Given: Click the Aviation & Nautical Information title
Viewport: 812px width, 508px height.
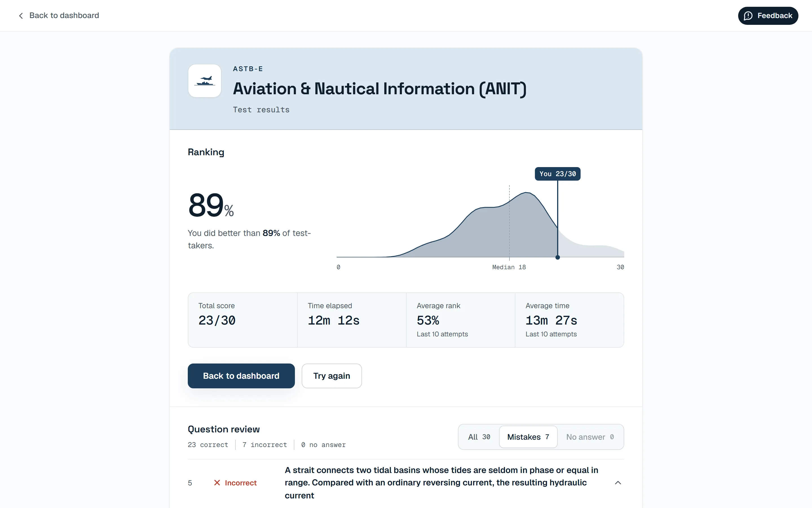Looking at the screenshot, I should pyautogui.click(x=379, y=89).
